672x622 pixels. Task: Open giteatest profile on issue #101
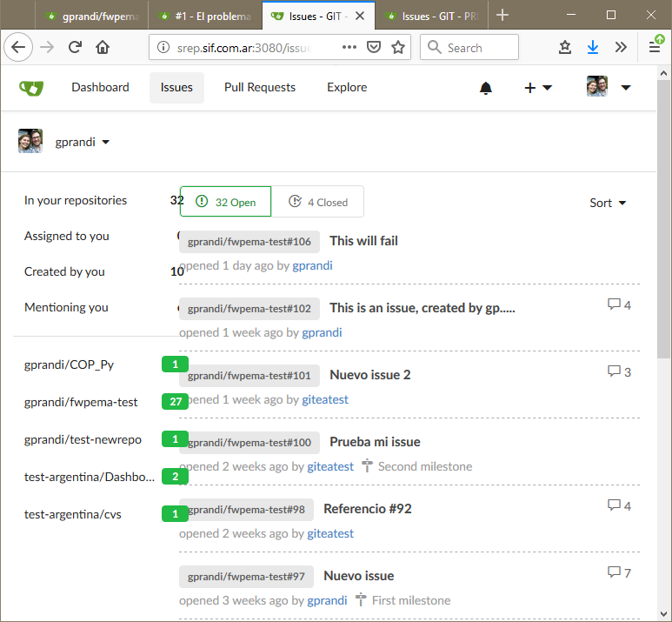[325, 399]
